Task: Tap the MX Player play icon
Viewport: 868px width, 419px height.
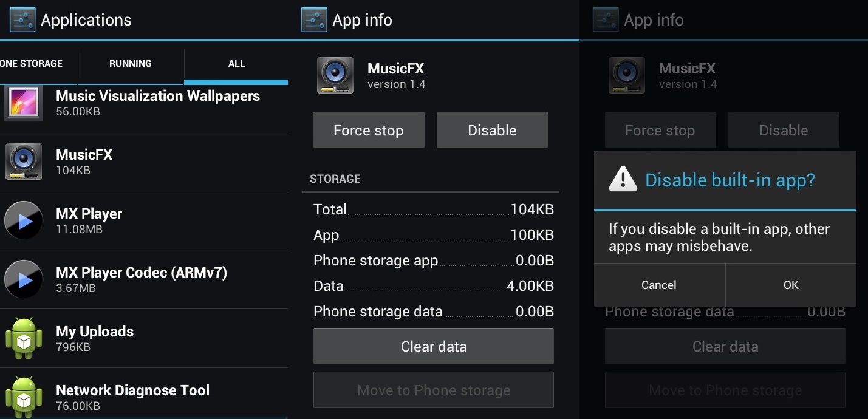Action: 24,220
